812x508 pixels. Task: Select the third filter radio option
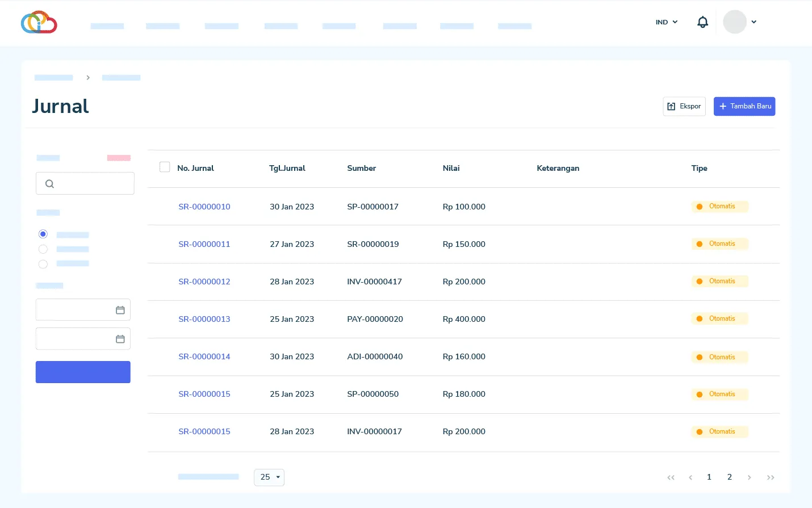click(x=43, y=264)
